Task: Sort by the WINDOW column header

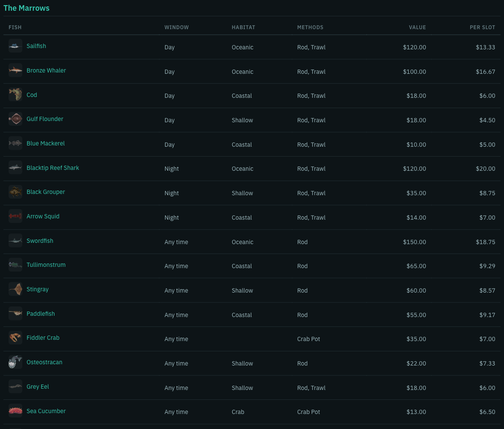Action: click(x=177, y=27)
